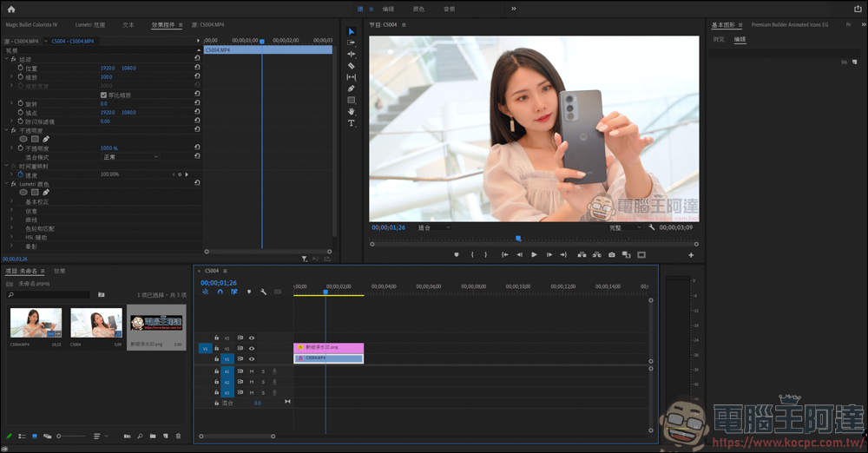
Task: Open the Text panel tab
Action: tap(128, 25)
